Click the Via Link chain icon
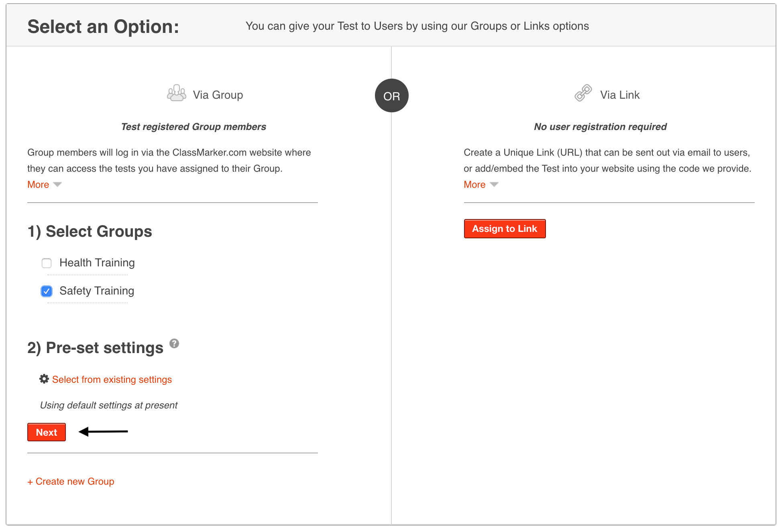Screen dimensions: 782x532 coord(583,93)
